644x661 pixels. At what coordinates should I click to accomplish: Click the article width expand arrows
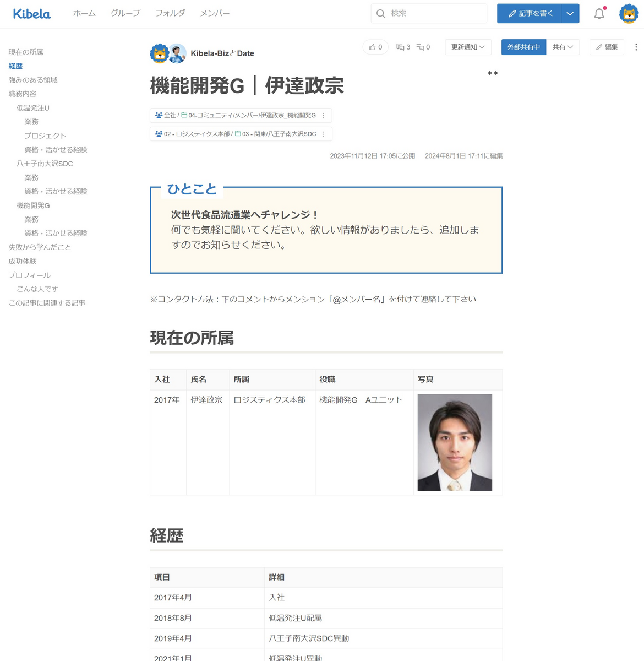493,73
